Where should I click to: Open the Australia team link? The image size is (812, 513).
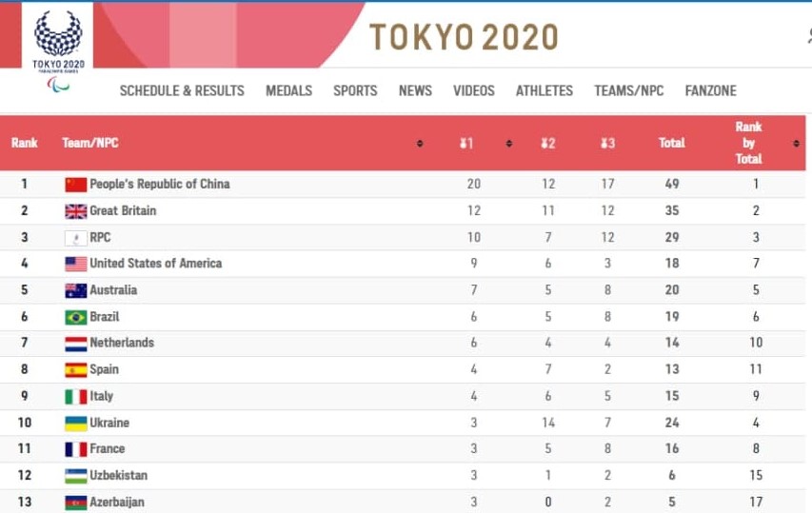point(113,290)
